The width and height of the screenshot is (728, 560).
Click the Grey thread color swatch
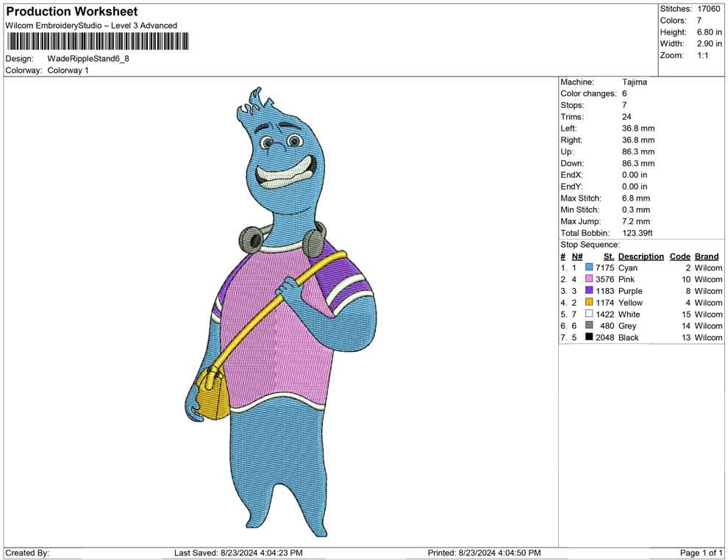click(589, 326)
